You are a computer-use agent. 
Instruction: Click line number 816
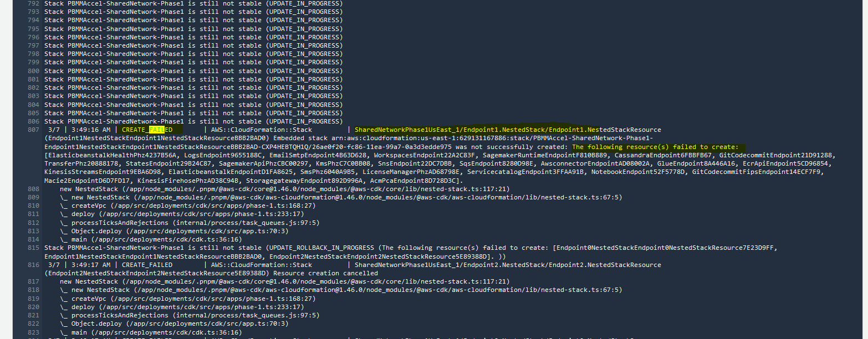33,265
